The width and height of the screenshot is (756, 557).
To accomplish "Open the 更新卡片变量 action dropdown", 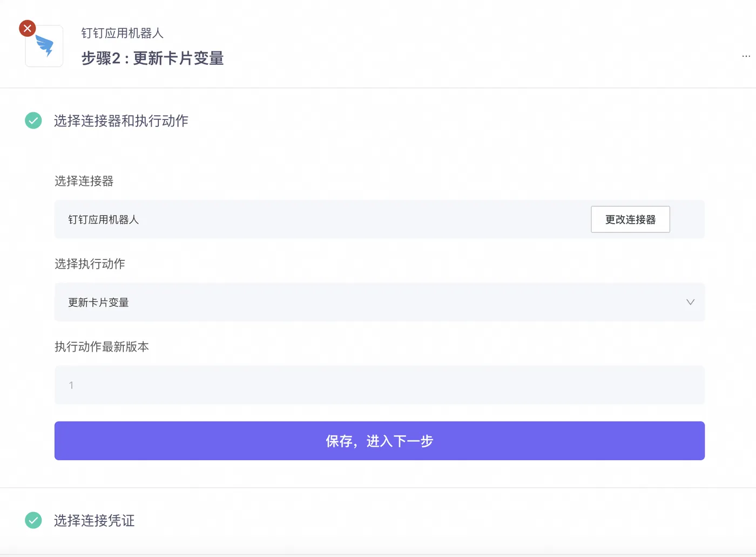I will pyautogui.click(x=380, y=303).
